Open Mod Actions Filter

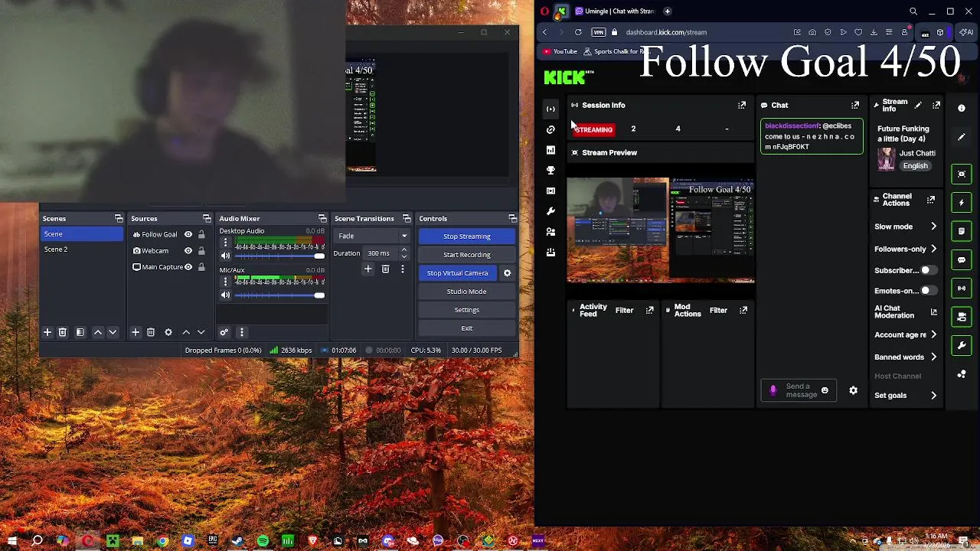coord(718,311)
